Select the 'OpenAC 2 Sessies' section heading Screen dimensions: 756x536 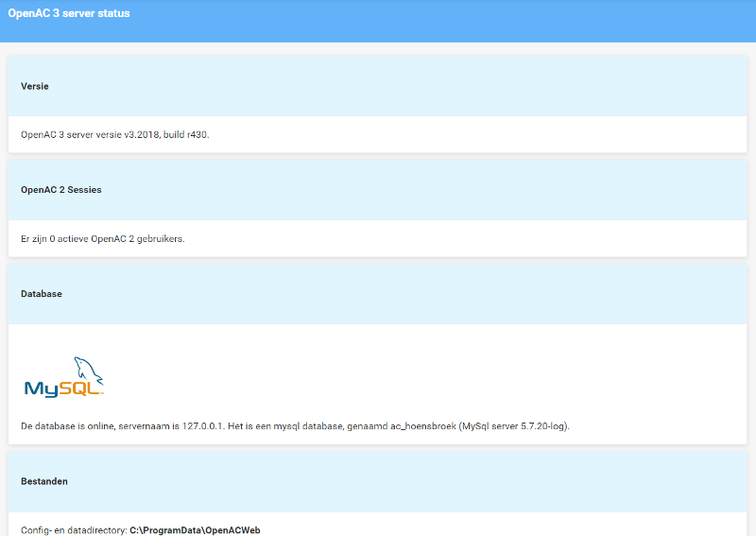[x=60, y=190]
